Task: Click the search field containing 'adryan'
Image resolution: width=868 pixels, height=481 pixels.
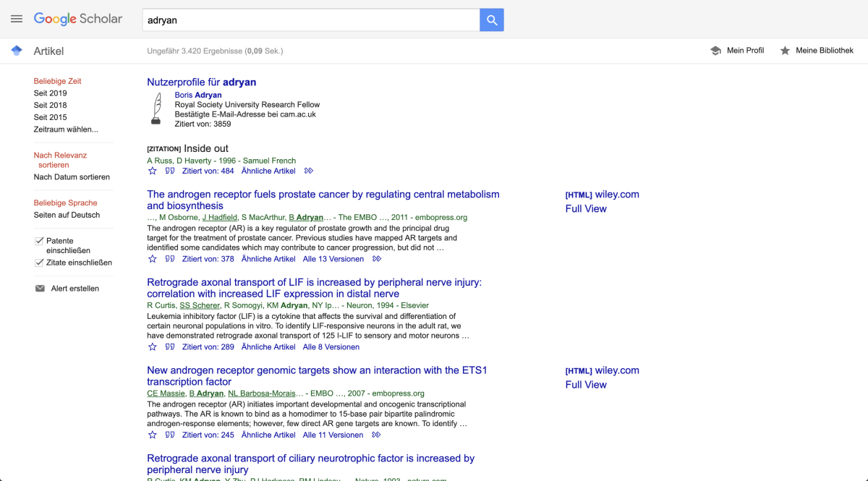Action: pos(311,20)
